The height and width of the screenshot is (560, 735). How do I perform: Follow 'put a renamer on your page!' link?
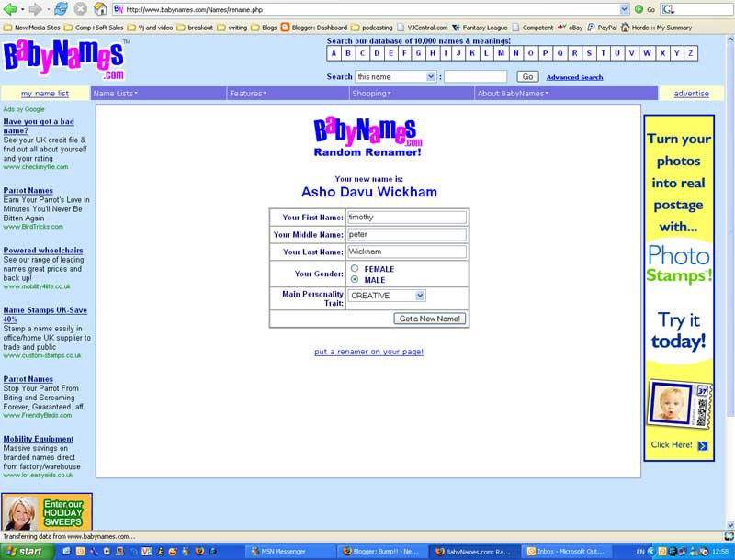point(369,352)
